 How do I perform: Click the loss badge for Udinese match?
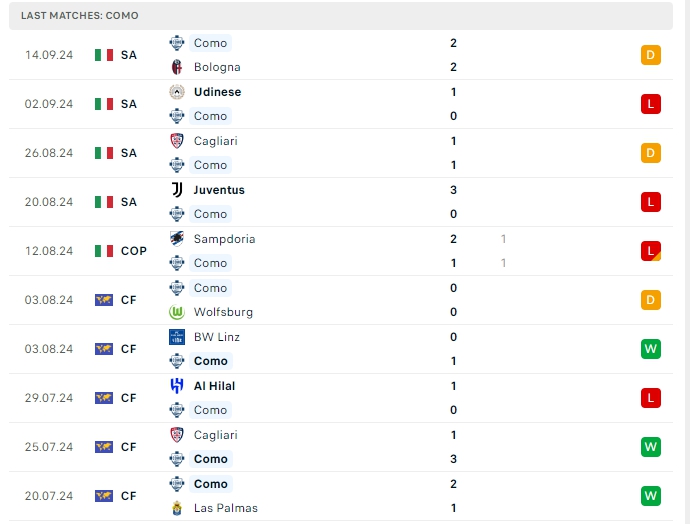click(x=650, y=104)
